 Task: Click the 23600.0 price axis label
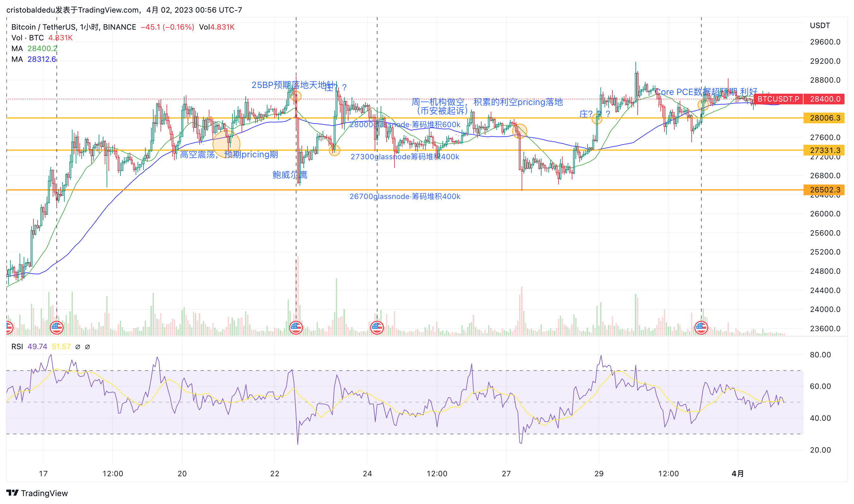[825, 328]
